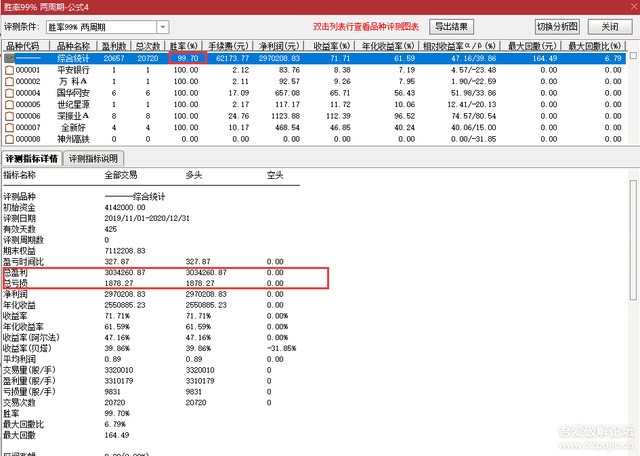The width and height of the screenshot is (640, 456).
Task: Click the 关闭 button
Action: 610,27
